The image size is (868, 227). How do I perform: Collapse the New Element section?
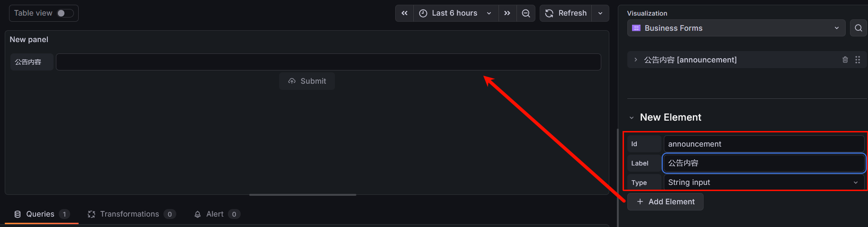click(x=632, y=118)
